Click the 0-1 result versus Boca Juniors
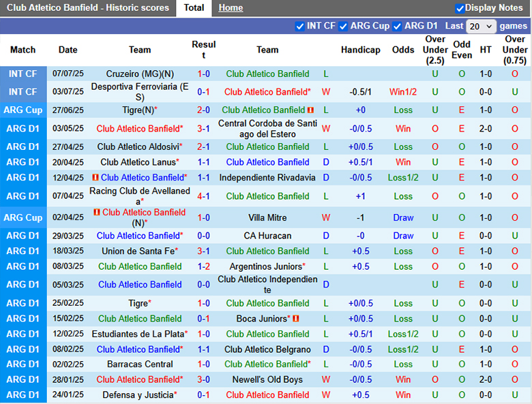532x404 pixels. pos(203,318)
